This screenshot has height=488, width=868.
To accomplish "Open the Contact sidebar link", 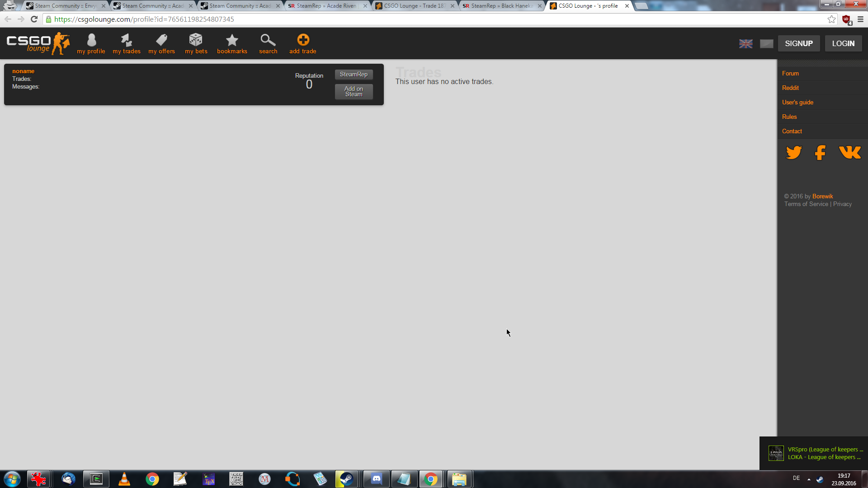I will point(792,131).
